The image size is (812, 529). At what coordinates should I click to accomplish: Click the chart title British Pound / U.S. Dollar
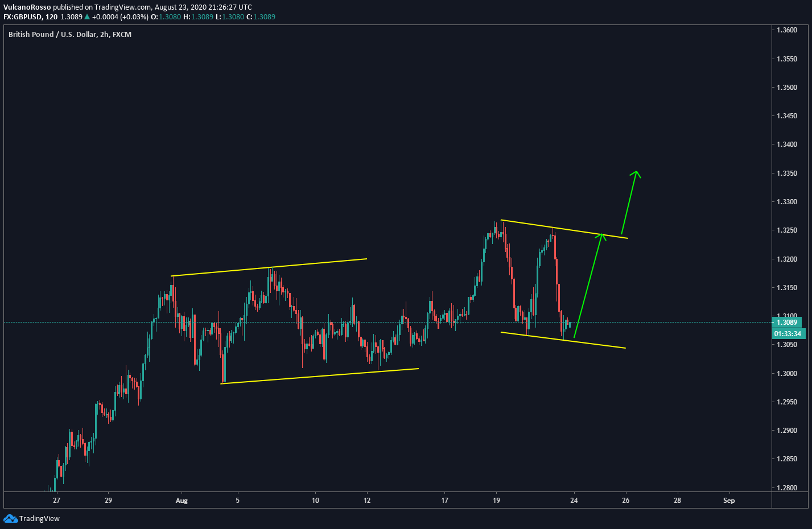pyautogui.click(x=52, y=35)
